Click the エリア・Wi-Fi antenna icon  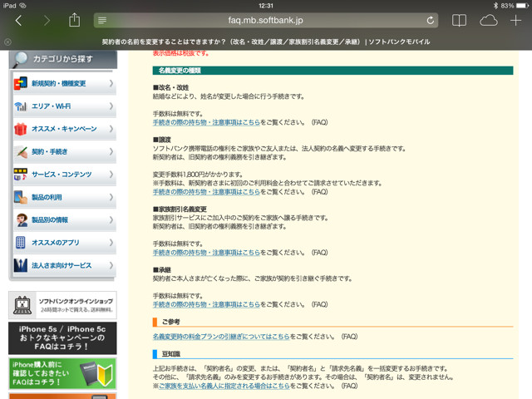click(20, 106)
